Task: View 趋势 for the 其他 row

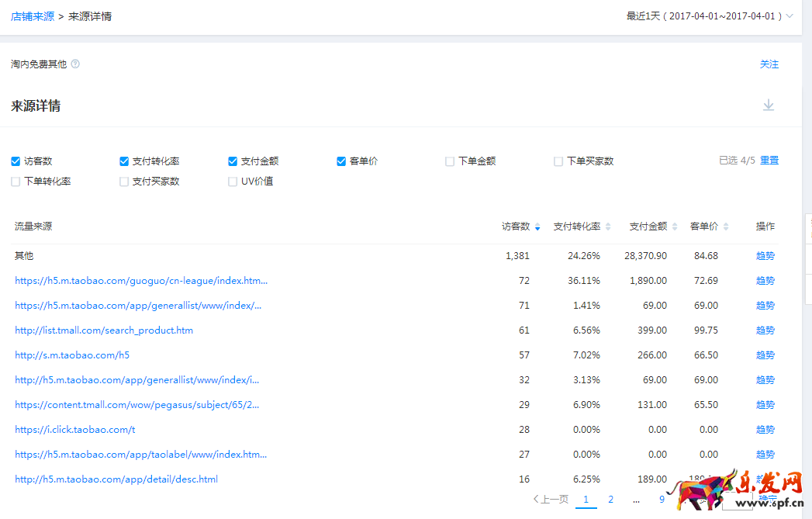Action: 765,256
